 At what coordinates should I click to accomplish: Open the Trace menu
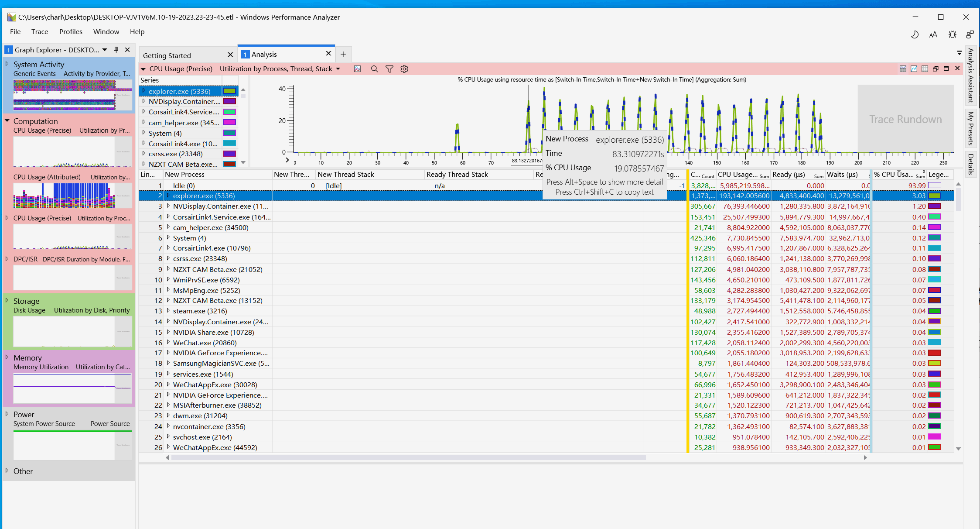coord(40,32)
